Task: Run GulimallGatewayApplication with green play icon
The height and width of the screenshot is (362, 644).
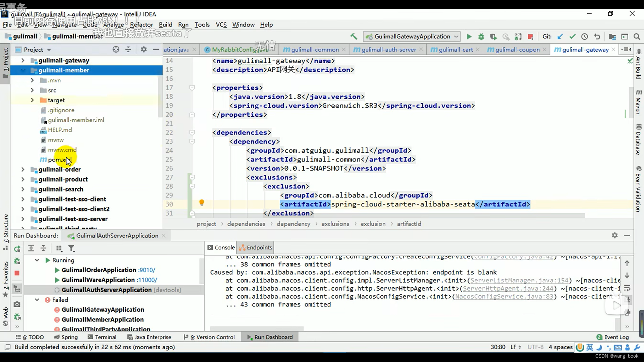Action: point(469,37)
